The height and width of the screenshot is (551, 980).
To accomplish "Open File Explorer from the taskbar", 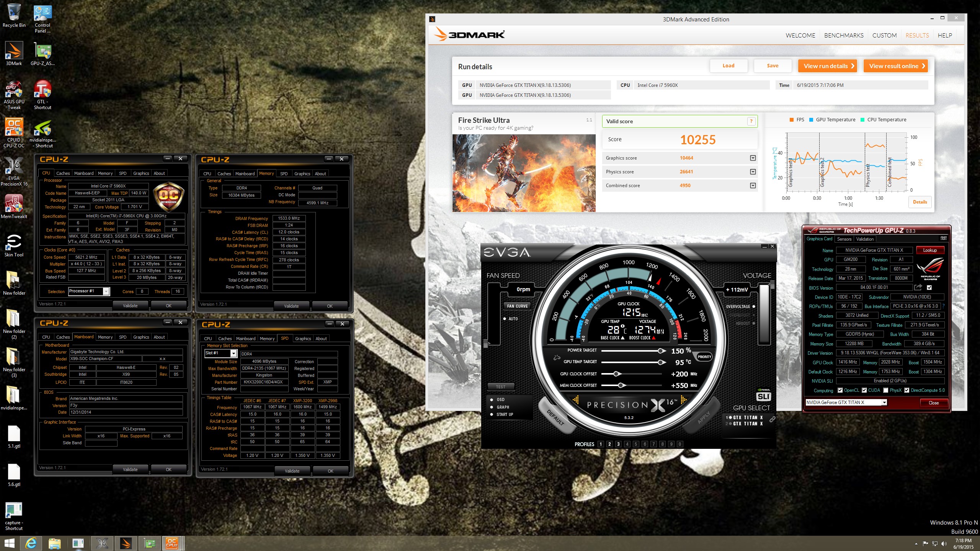I will click(55, 543).
